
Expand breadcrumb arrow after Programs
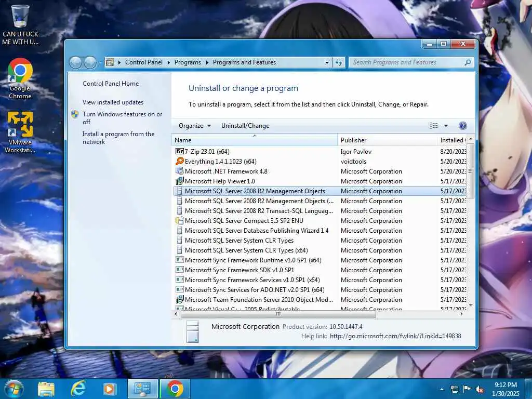point(207,62)
